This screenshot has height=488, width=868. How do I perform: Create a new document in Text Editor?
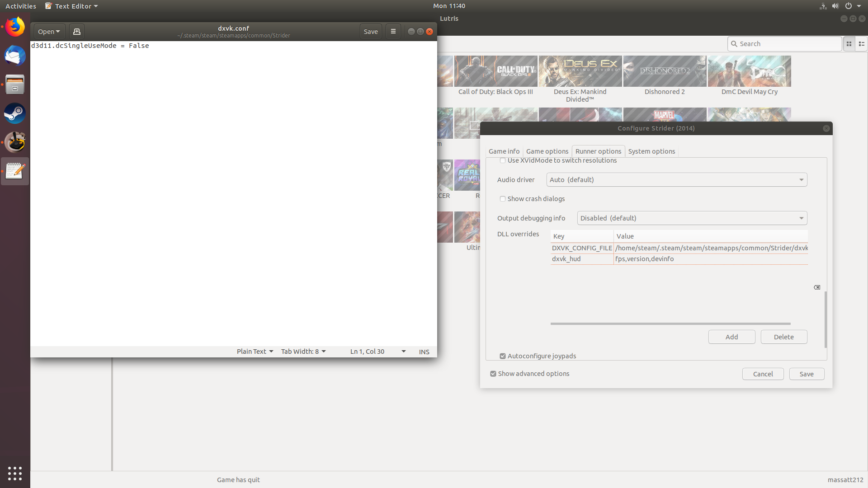[x=77, y=31]
